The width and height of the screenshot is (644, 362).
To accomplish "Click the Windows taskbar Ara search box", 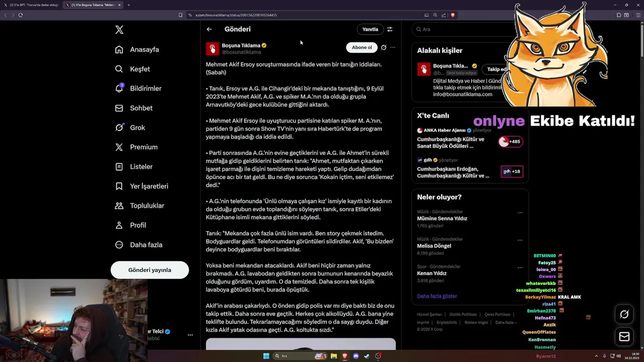I will pyautogui.click(x=301, y=356).
